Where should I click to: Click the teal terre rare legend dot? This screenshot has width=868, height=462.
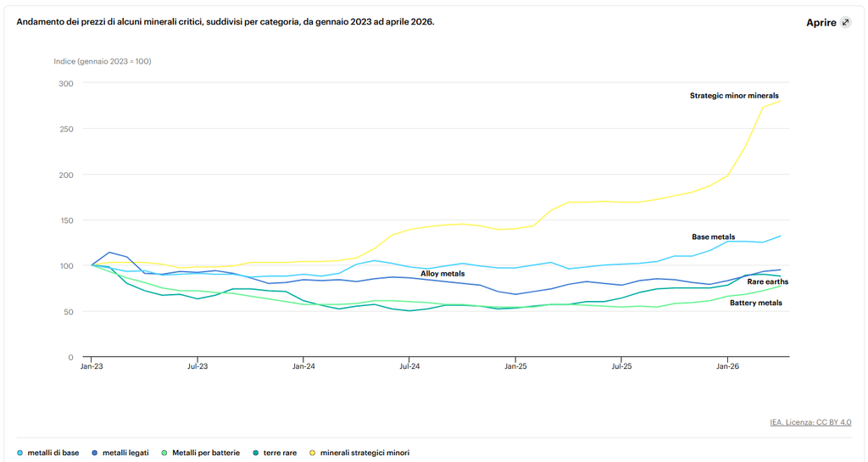[256, 453]
